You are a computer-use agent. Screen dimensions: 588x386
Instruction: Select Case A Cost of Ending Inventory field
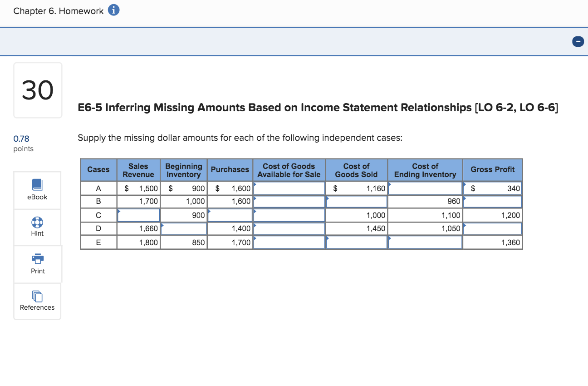click(x=424, y=188)
